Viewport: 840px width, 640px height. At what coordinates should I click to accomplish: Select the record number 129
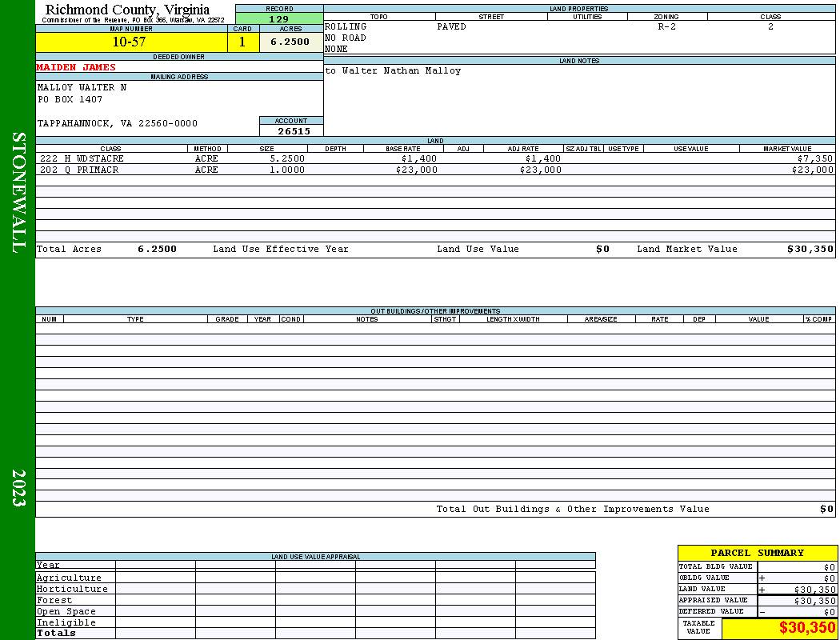coord(279,19)
